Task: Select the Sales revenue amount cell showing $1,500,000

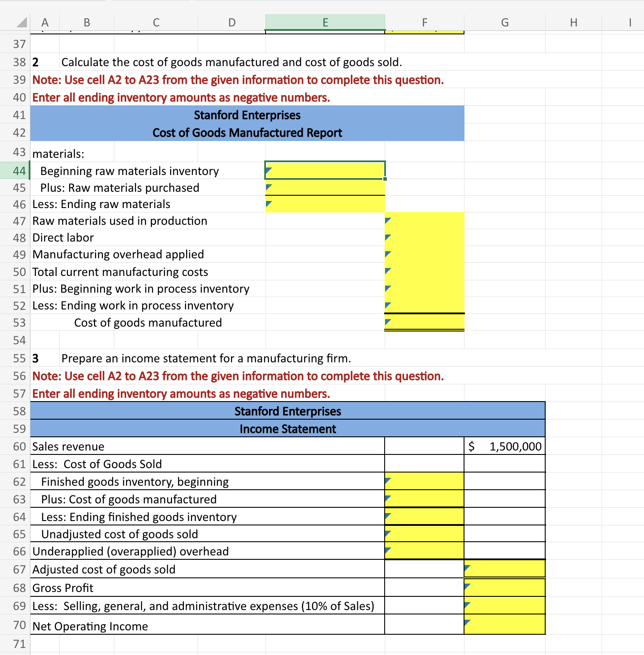Action: [x=504, y=446]
